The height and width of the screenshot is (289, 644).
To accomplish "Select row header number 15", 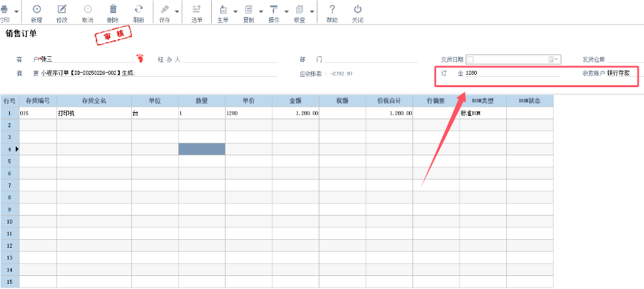I will [10, 282].
